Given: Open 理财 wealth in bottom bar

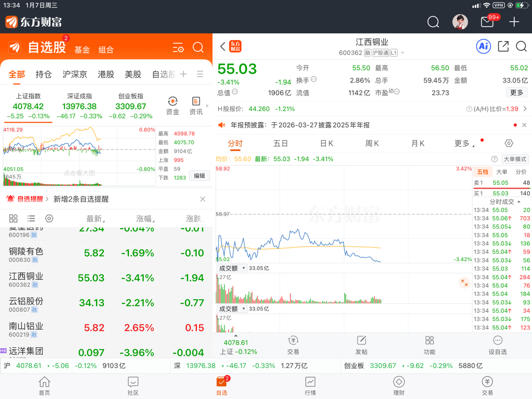Looking at the screenshot, I should click(x=398, y=386).
